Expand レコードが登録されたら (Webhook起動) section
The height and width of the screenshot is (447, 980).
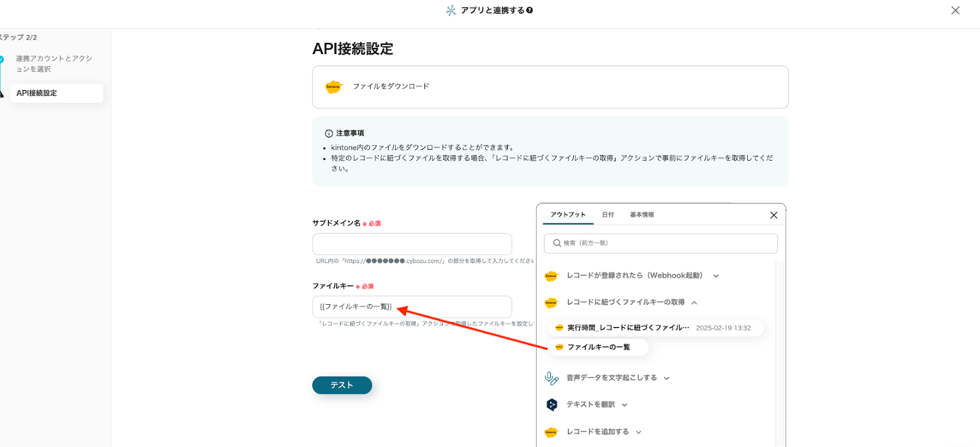(x=716, y=276)
